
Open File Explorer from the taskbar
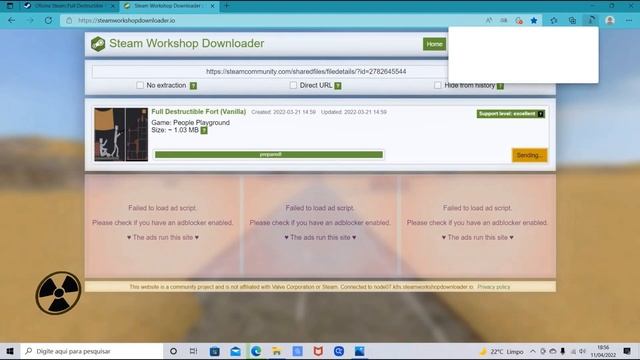click(x=277, y=351)
